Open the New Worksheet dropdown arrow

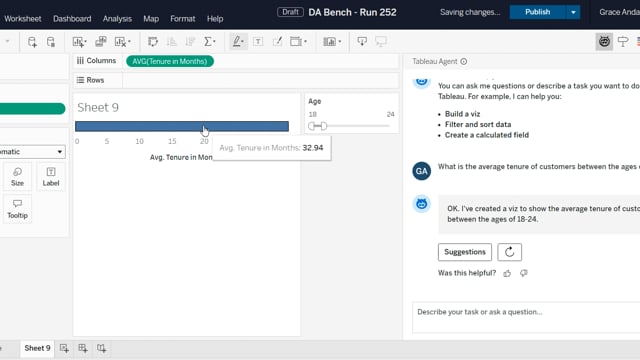point(85,42)
